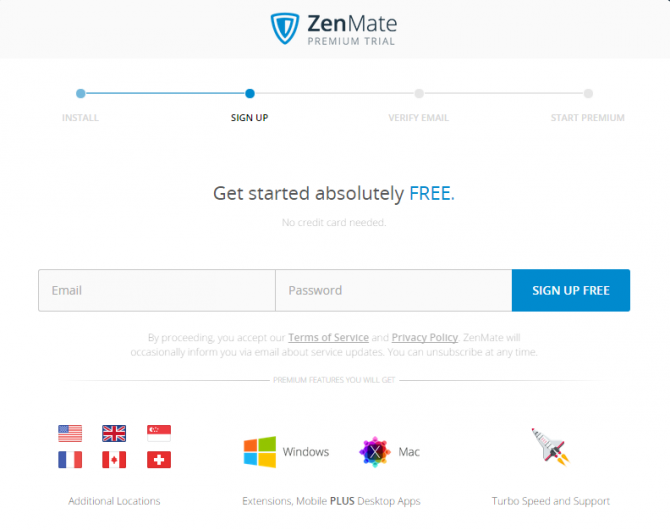The image size is (670, 530).
Task: Open the Privacy Policy link
Action: (425, 338)
